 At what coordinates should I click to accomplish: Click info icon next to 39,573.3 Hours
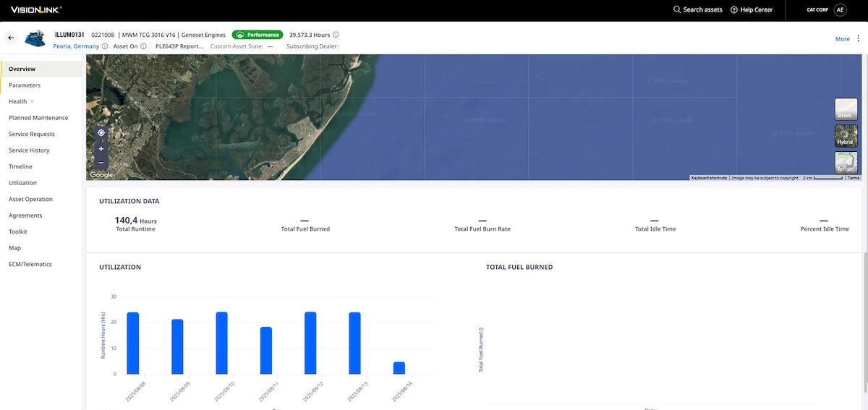pos(336,35)
